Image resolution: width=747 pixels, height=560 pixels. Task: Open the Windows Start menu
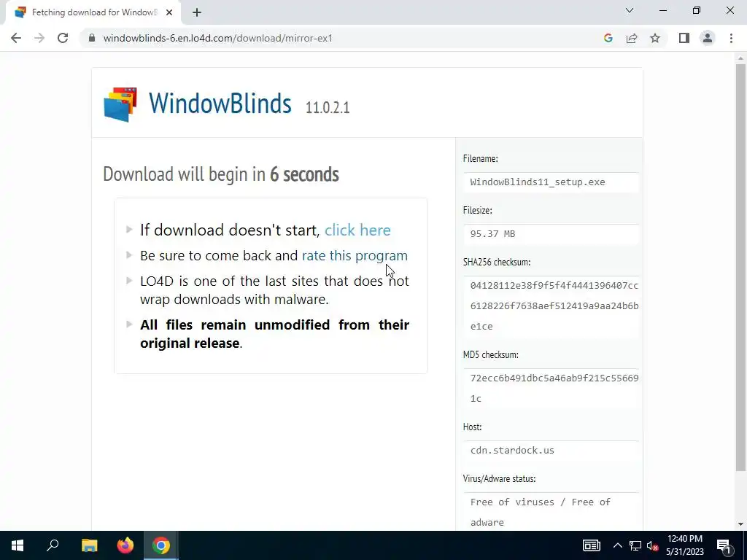tap(18, 545)
